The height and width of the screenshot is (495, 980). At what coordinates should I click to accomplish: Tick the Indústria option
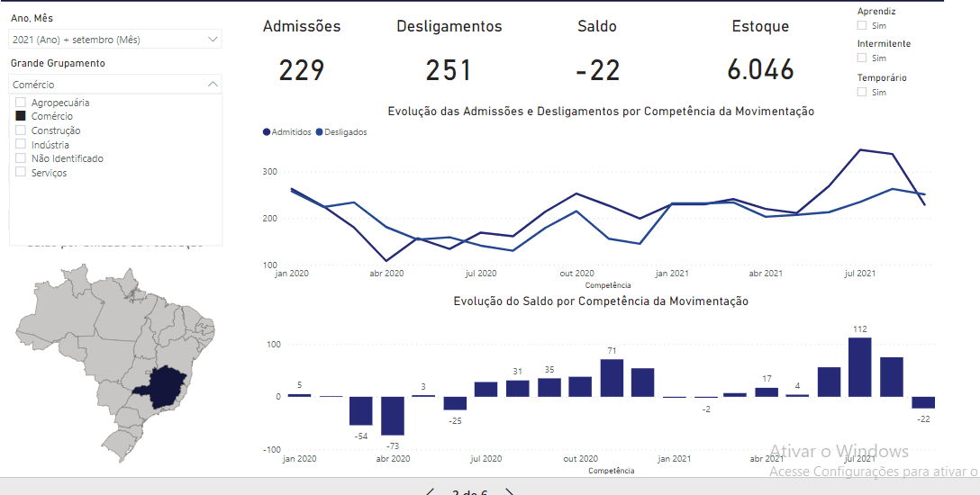[x=21, y=145]
